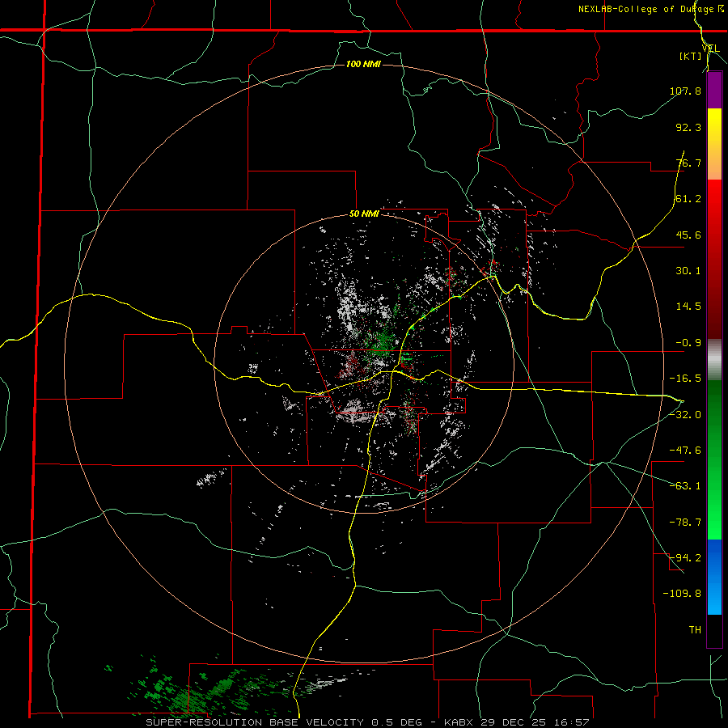Select the red segment of velocity scale
The height and width of the screenshot is (728, 728).
tap(714, 259)
